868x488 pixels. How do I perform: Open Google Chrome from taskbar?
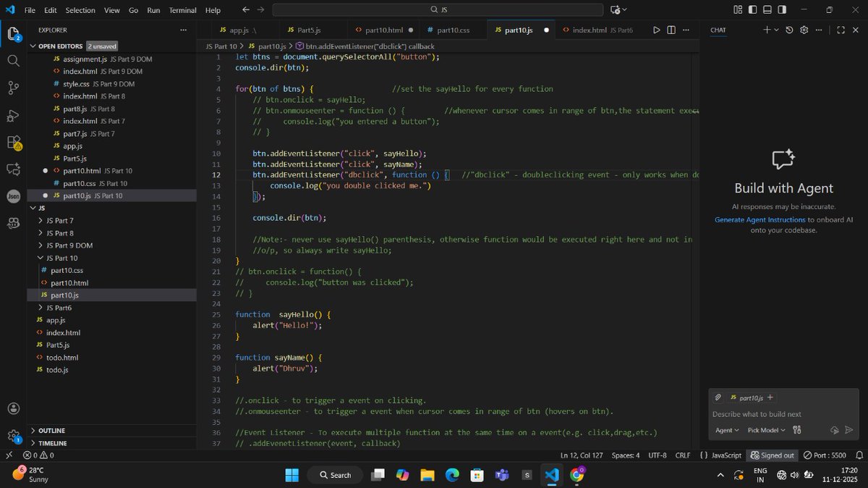point(576,475)
